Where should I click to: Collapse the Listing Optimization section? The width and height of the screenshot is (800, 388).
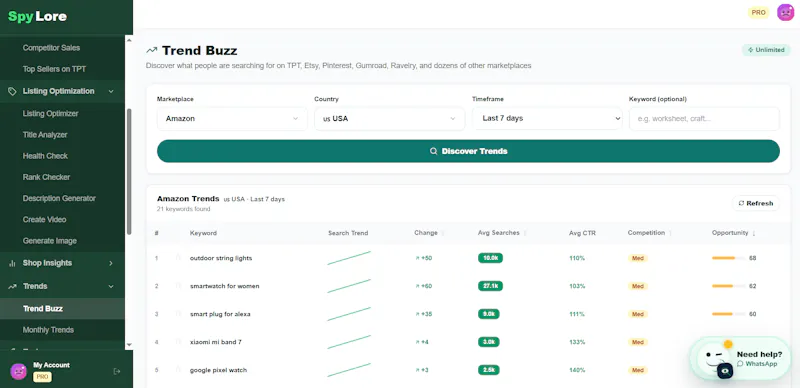[x=111, y=91]
